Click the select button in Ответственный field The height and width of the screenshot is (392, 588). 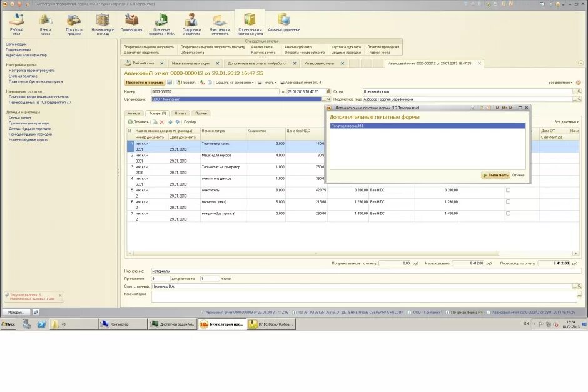tap(574, 286)
